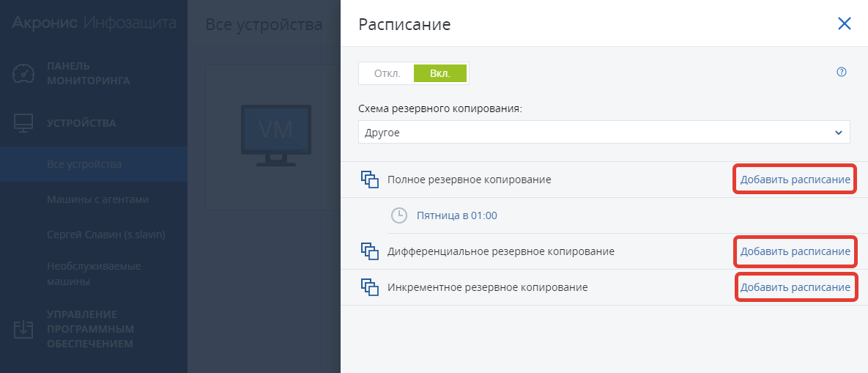Open the help question mark icon
868x373 pixels.
842,72
